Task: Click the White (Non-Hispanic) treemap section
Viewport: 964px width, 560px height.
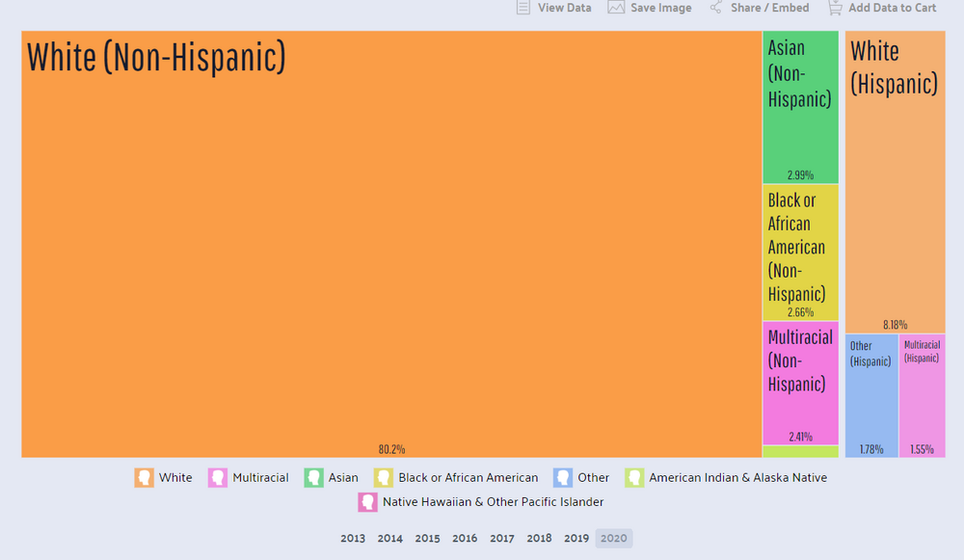Action: tap(386, 241)
